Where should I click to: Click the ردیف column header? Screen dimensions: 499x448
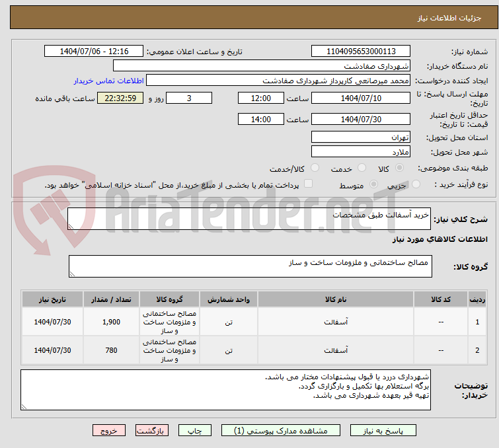tap(477, 299)
